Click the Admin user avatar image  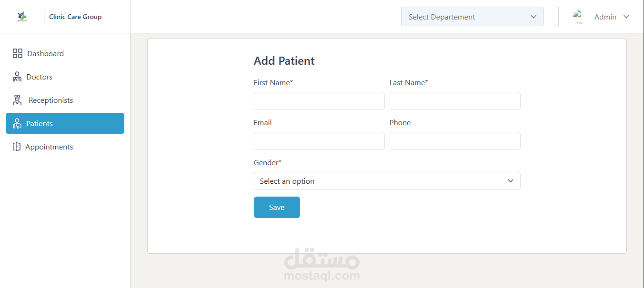coord(578,17)
